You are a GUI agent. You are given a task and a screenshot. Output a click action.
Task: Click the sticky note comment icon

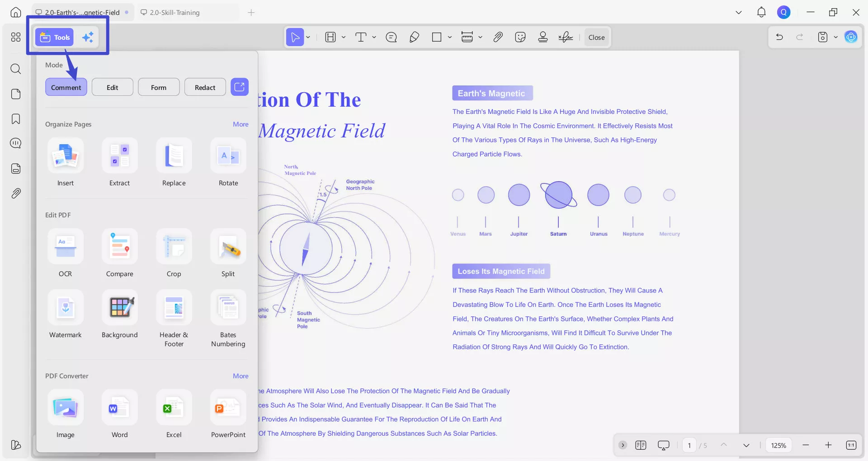coord(391,37)
